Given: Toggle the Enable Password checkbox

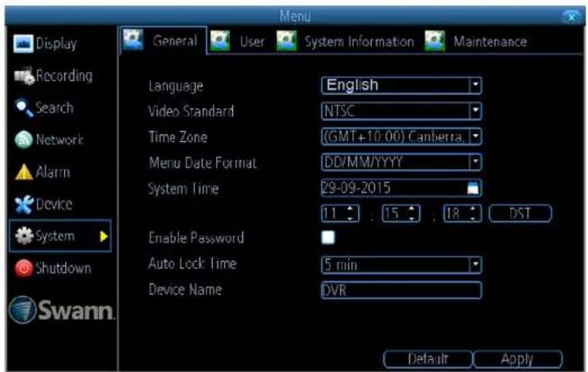Looking at the screenshot, I should click(x=328, y=238).
